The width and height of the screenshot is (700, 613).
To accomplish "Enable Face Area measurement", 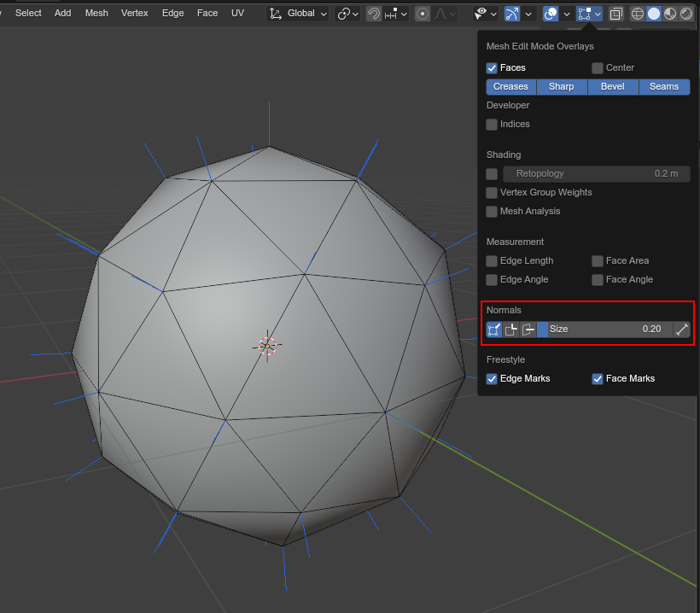I will coord(598,260).
